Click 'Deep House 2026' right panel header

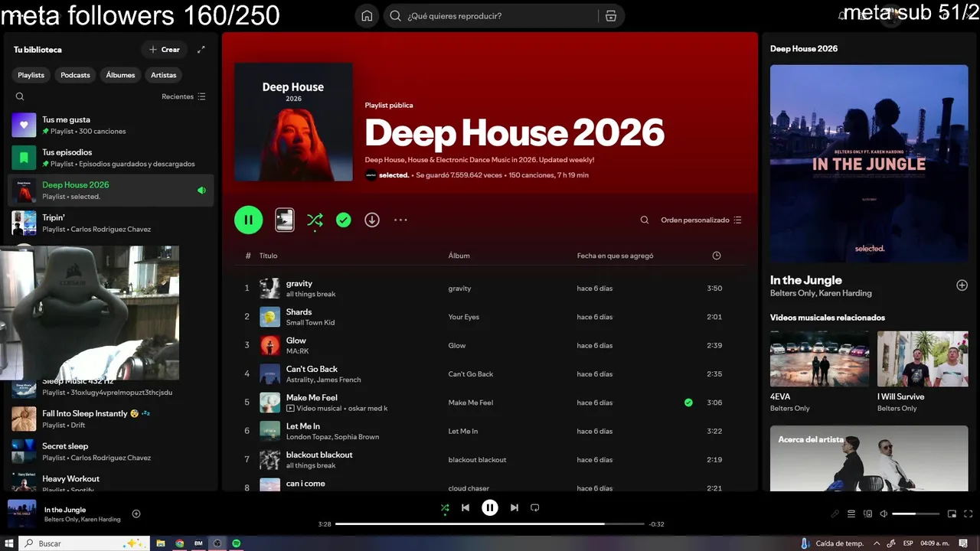pyautogui.click(x=804, y=48)
